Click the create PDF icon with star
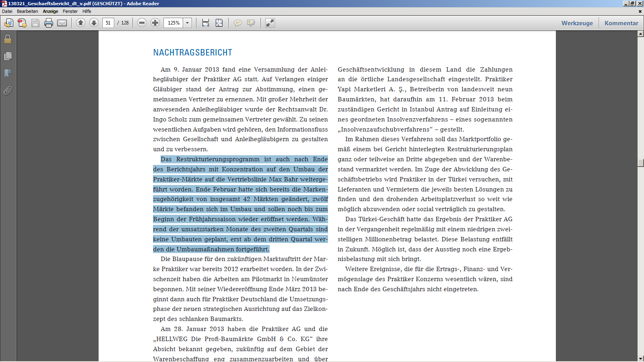 tap(22, 23)
